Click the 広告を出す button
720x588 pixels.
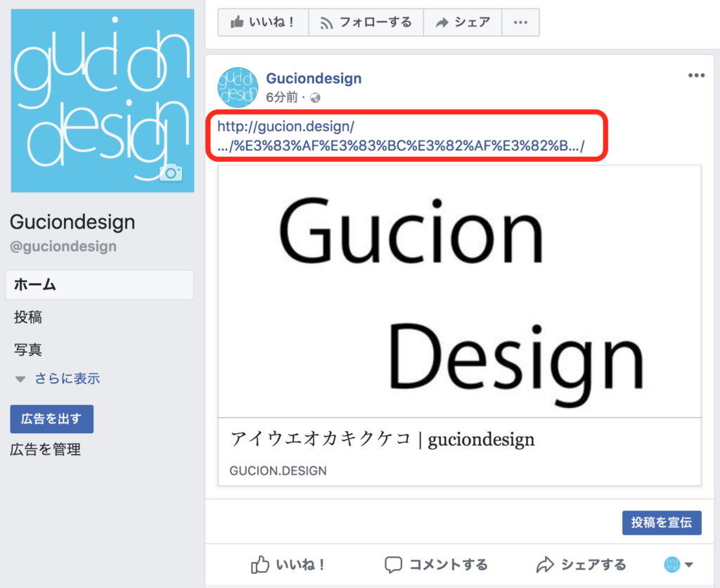coord(51,419)
